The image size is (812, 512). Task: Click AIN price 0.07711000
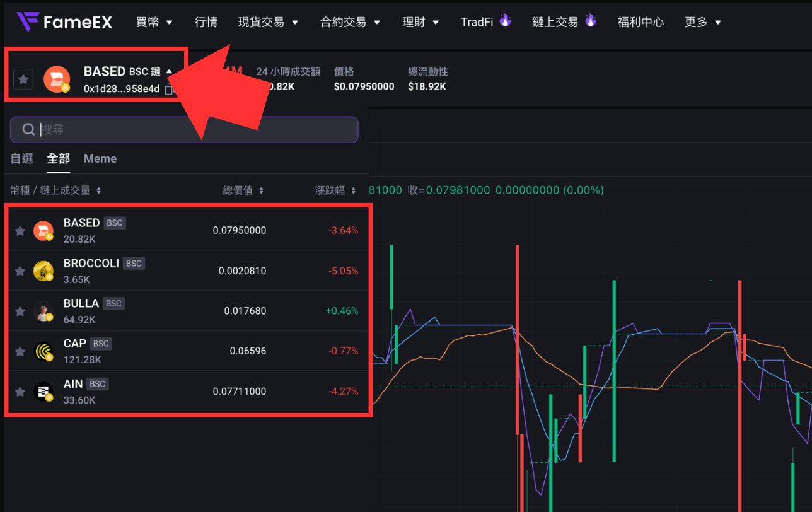tap(240, 392)
